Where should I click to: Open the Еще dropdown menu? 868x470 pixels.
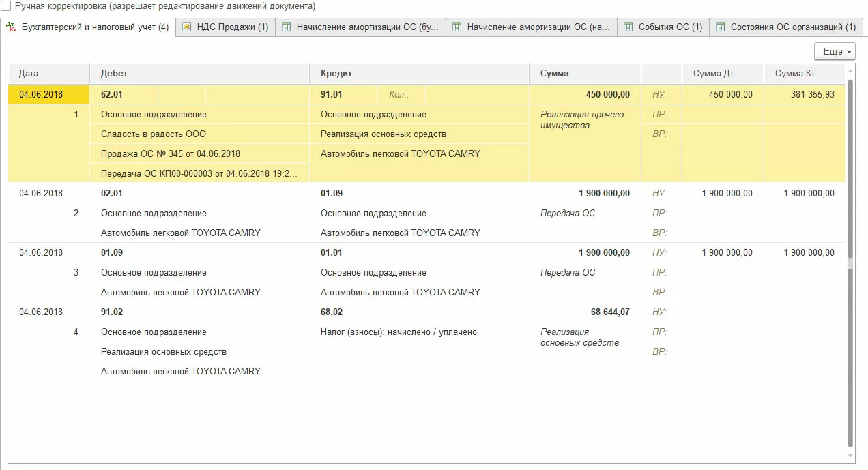click(x=835, y=52)
